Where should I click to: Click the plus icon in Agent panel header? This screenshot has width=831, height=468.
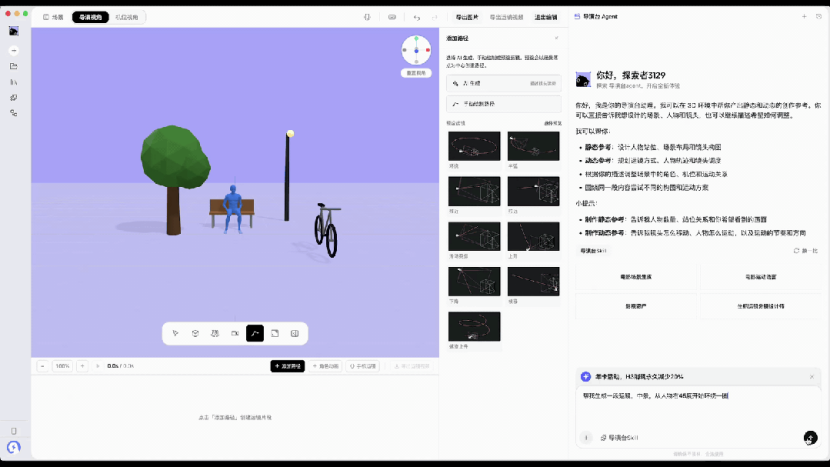tap(804, 16)
